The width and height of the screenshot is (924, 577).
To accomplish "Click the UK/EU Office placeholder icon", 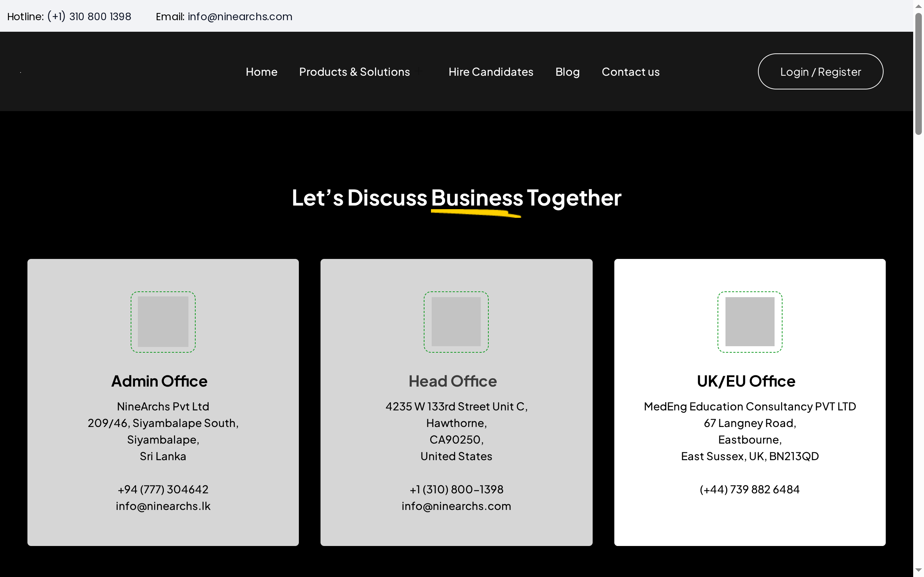I will 750,322.
